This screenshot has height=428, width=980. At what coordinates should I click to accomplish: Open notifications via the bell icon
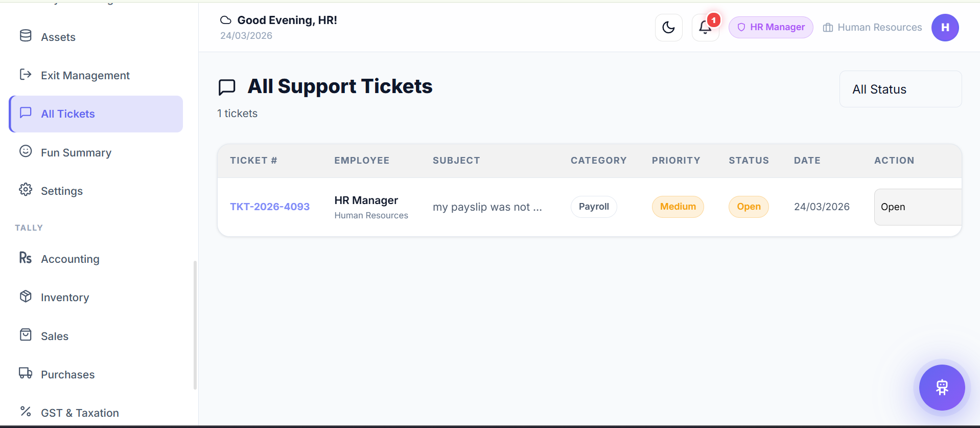click(x=705, y=28)
